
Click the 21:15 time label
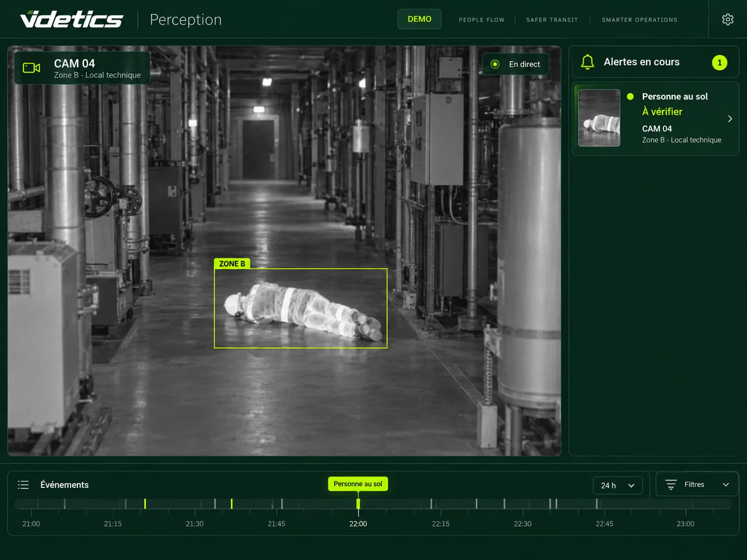click(x=112, y=524)
